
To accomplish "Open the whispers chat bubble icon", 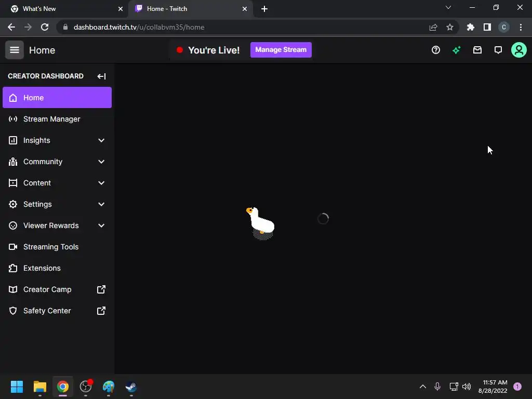I will click(x=498, y=50).
